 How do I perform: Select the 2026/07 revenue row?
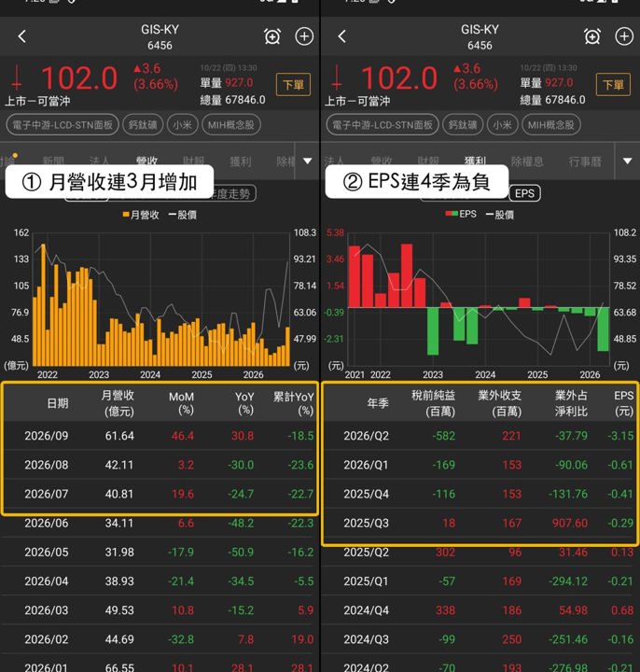coord(160,494)
